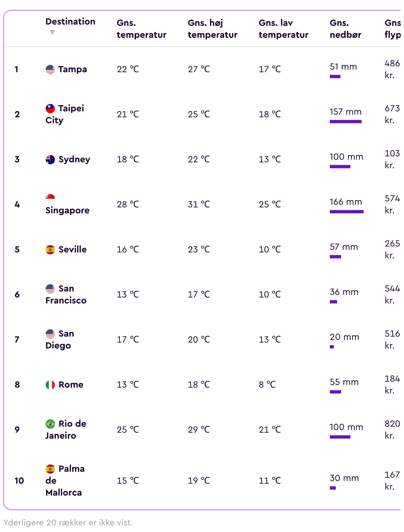Click the 157 mm rainfall bar for Taipei
Screen dimensions: 404x532
(x=345, y=122)
